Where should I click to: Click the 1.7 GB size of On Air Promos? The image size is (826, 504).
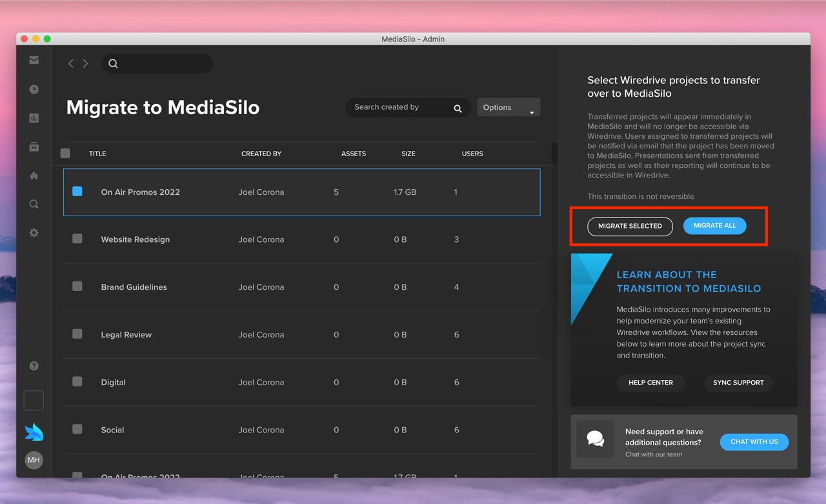tap(405, 192)
